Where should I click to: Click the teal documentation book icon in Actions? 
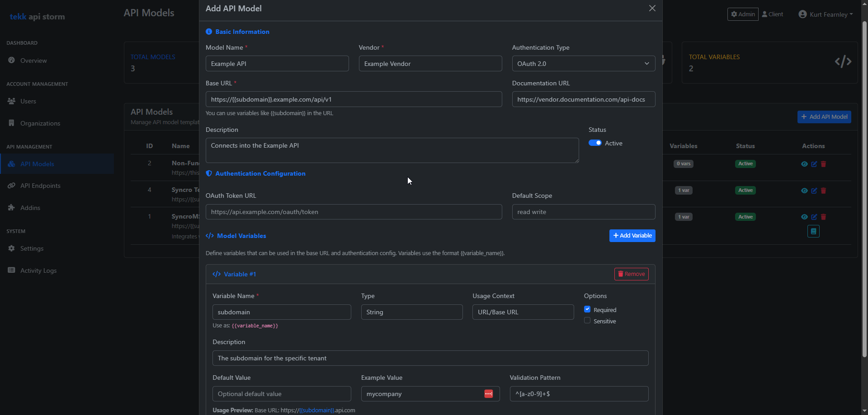[813, 231]
